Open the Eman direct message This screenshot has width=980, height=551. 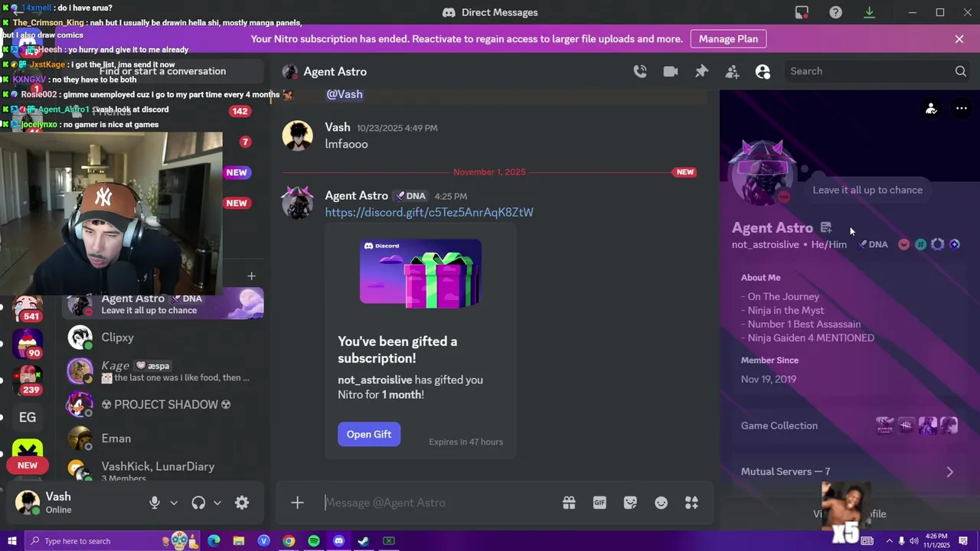pos(163,439)
